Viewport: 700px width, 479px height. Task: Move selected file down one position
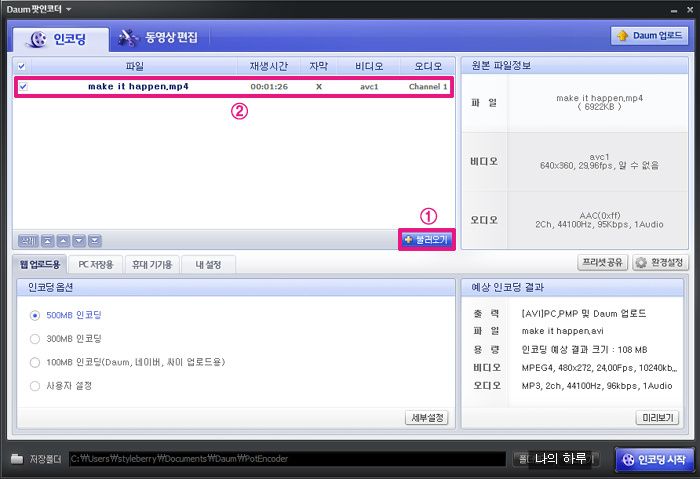[x=79, y=241]
